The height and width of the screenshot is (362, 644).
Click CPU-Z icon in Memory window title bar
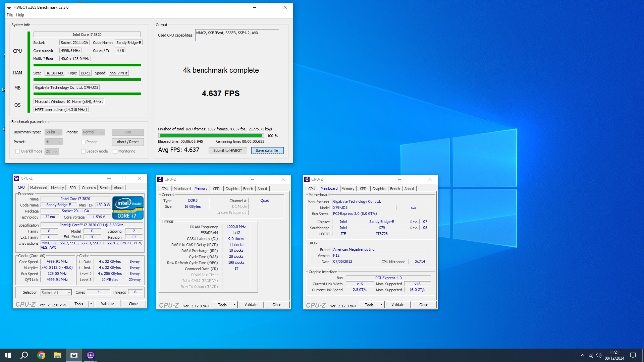tap(160, 179)
